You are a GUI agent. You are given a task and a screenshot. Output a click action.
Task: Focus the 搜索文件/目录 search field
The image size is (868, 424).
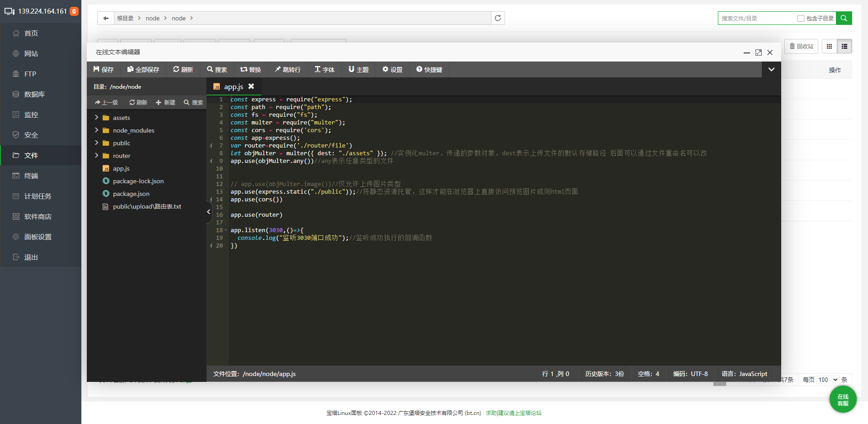tap(757, 18)
